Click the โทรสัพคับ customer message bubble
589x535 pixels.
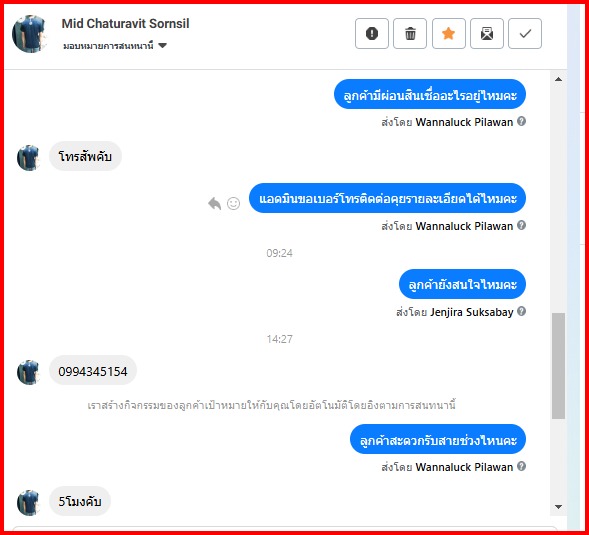tap(85, 156)
